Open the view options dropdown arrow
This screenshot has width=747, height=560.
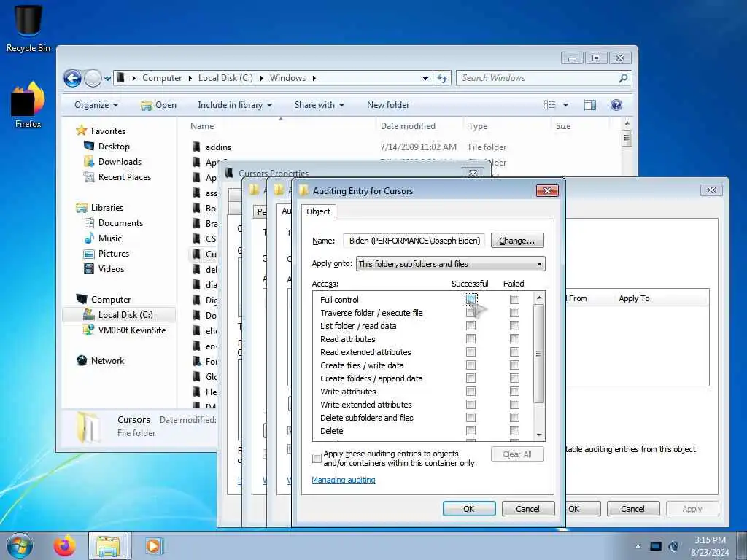[x=565, y=105]
